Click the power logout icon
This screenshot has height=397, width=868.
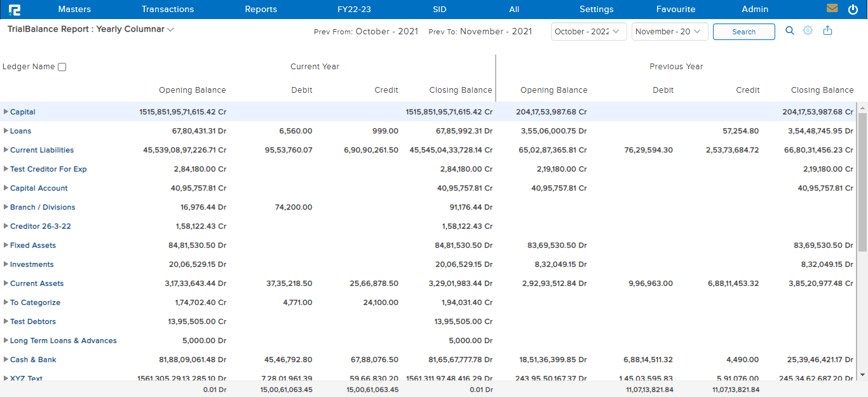853,9
